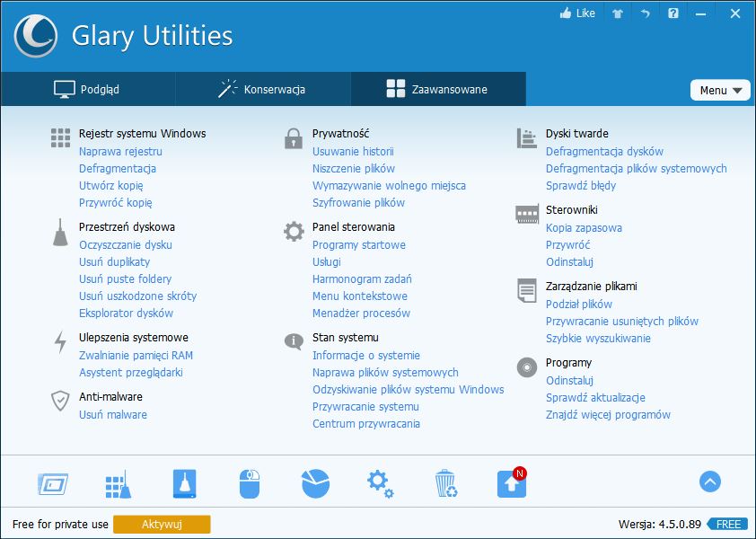Viewport: 756px width, 539px height.
Task: Launch Niszczenie plików
Action: coord(354,168)
